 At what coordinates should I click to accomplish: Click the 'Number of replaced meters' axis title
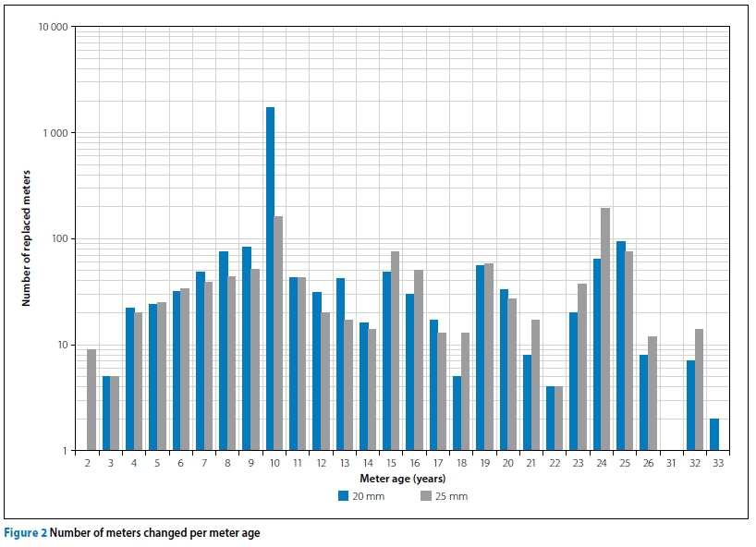[27, 238]
